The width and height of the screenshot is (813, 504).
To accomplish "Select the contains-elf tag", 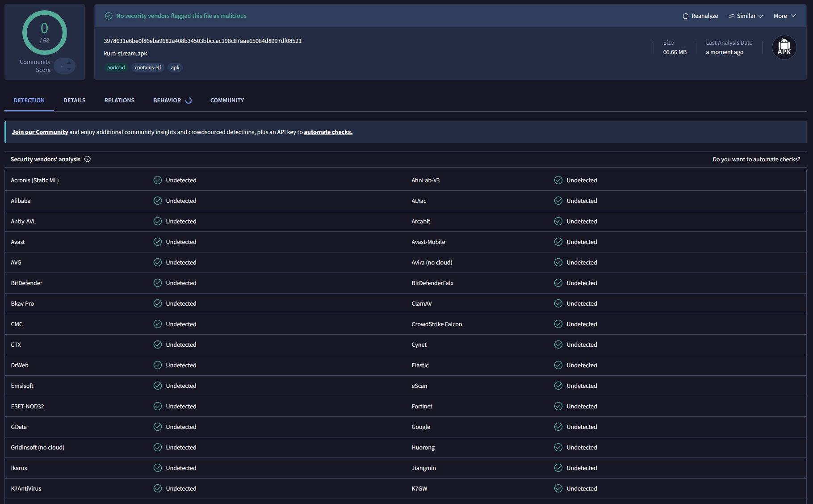I will coord(148,67).
